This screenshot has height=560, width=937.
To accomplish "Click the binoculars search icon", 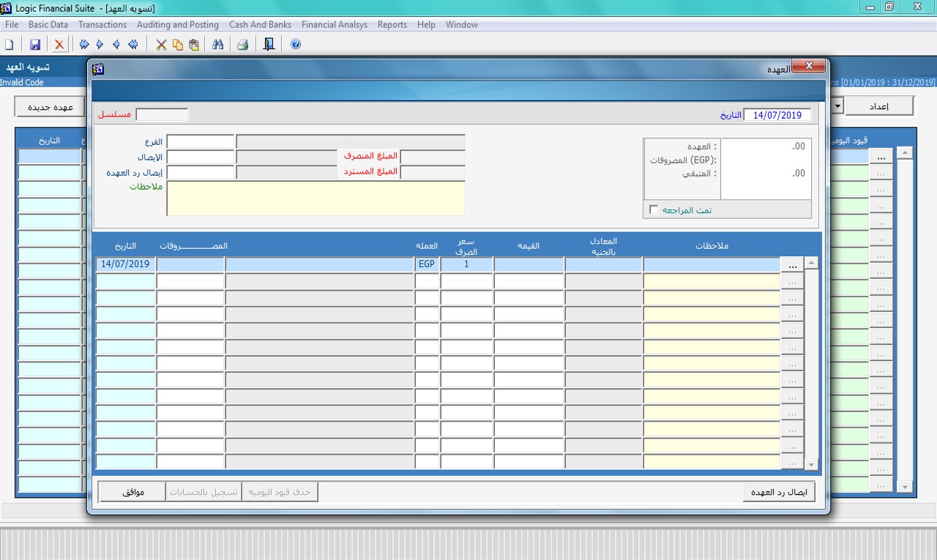I will [217, 45].
